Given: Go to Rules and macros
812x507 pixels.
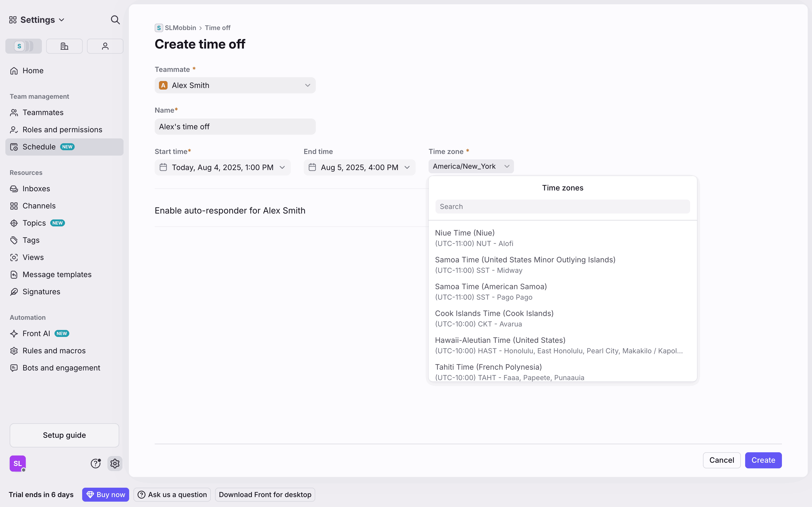Looking at the screenshot, I should tap(54, 351).
